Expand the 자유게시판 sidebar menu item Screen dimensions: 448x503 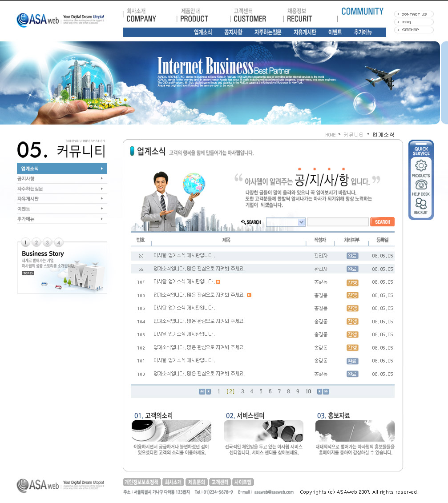62,199
